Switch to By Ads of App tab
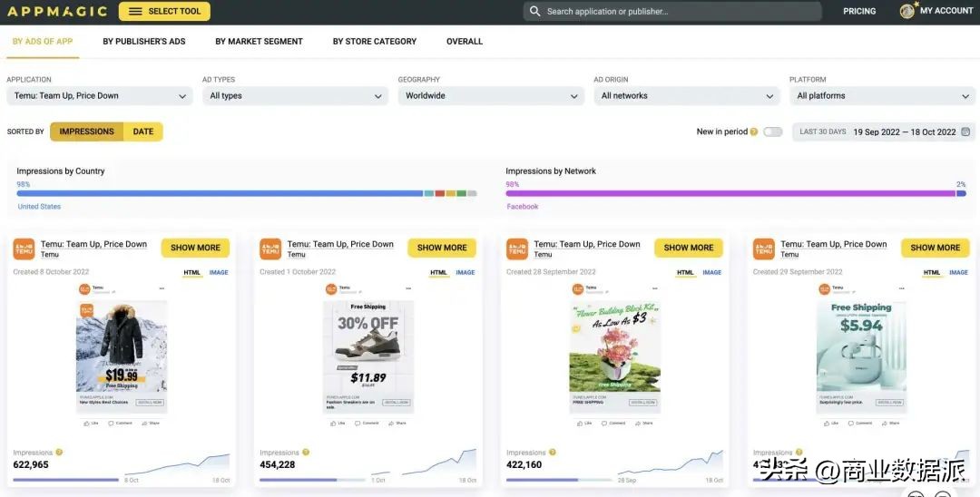 (43, 41)
